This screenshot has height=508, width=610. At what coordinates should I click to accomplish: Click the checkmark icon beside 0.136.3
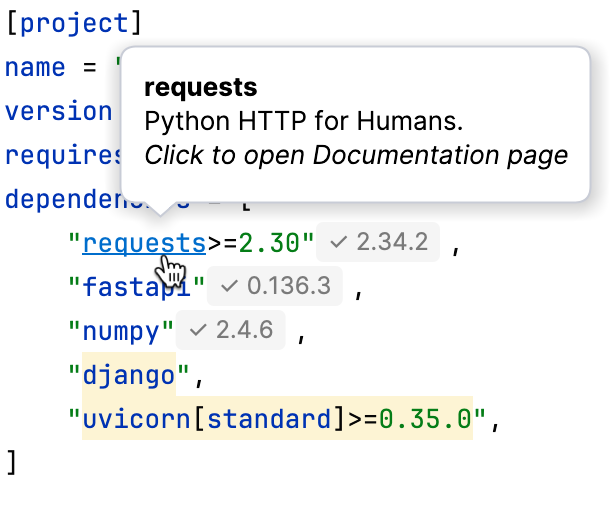(x=229, y=286)
